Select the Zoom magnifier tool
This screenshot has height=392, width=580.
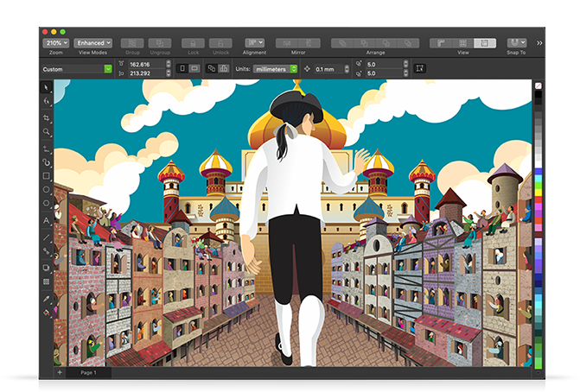point(46,131)
